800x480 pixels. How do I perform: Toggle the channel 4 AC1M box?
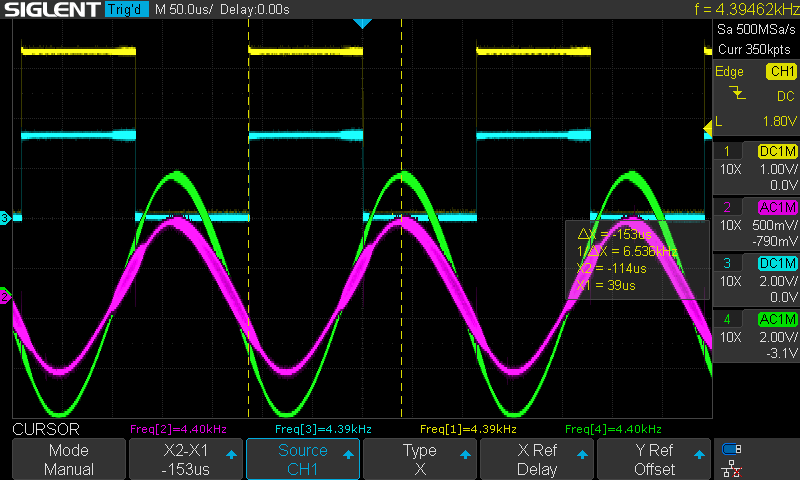click(x=776, y=319)
